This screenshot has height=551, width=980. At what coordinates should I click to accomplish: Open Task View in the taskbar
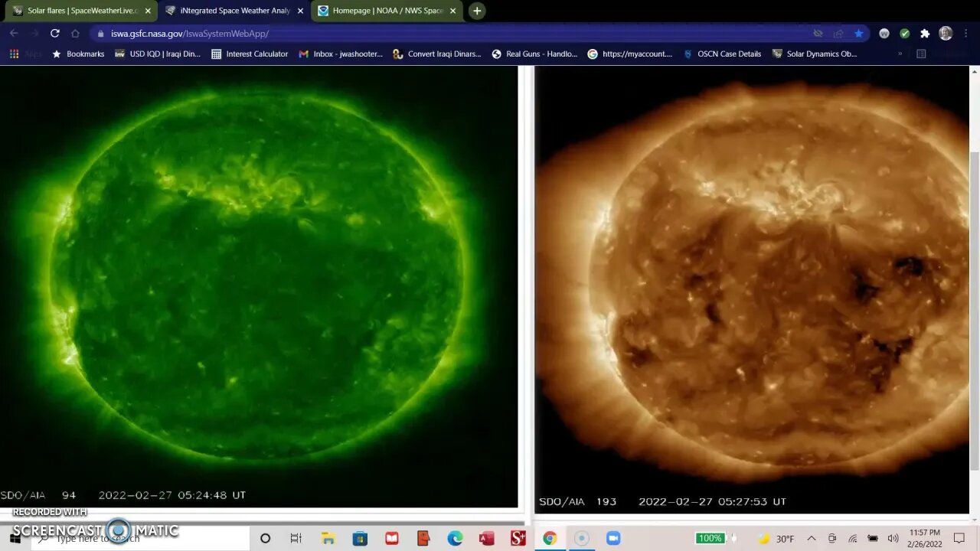click(x=296, y=538)
